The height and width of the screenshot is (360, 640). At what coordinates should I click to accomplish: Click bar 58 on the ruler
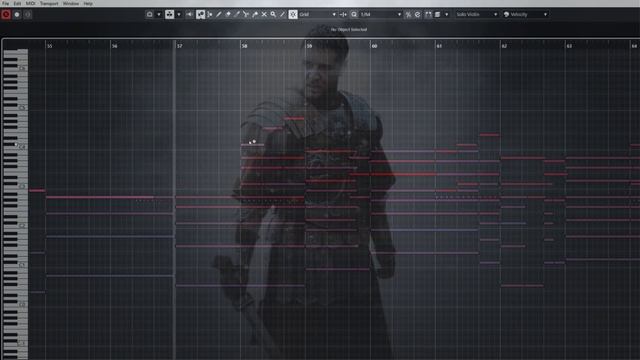244,46
